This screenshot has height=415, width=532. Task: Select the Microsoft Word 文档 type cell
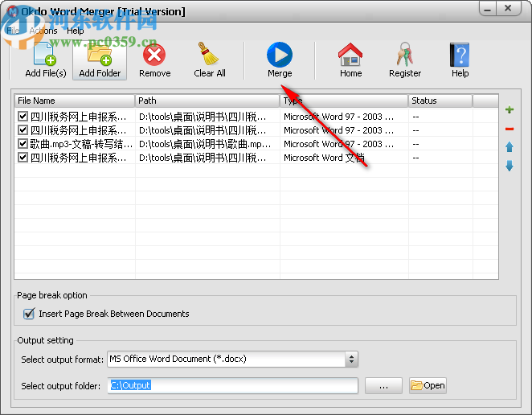(324, 158)
